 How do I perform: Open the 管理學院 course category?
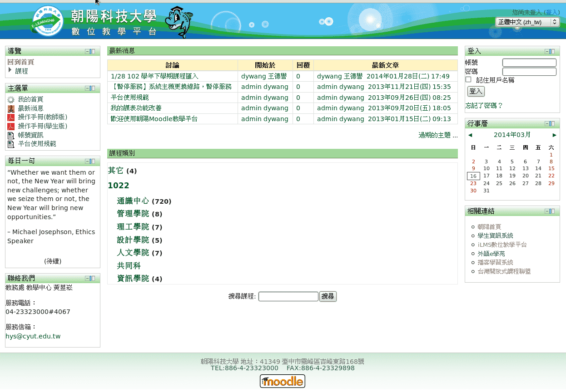coord(133,214)
